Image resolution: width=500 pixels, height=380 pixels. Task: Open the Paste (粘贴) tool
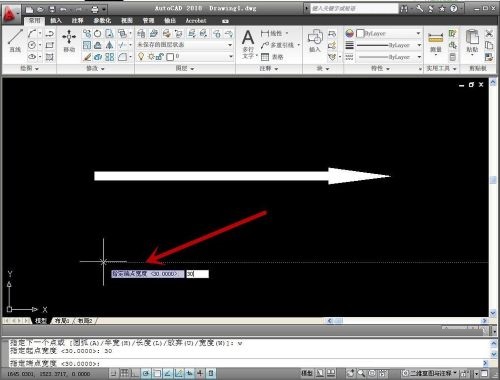(472, 41)
